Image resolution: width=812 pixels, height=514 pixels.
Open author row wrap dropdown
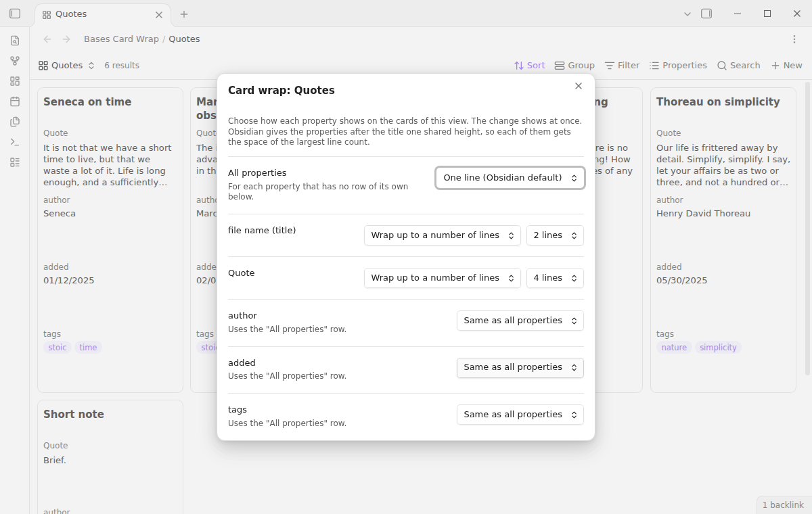point(520,321)
